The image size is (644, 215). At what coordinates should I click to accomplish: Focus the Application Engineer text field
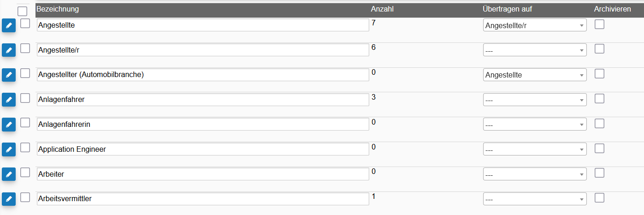point(203,149)
